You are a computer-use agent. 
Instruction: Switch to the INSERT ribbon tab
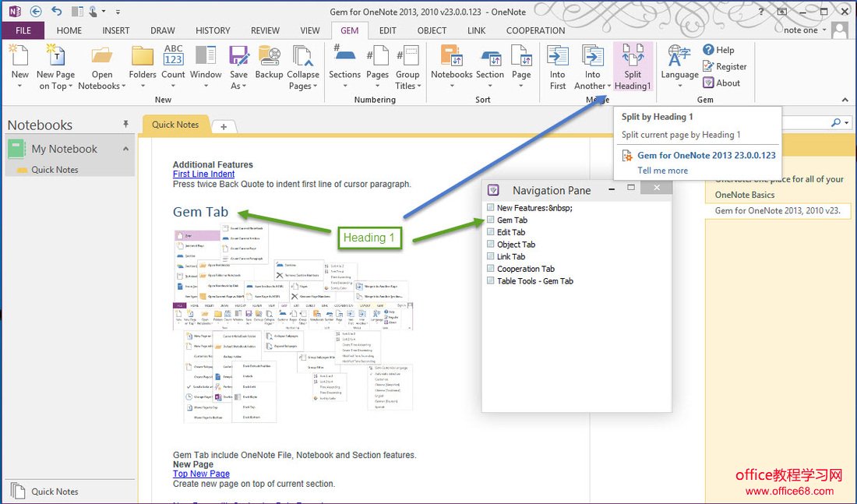116,30
